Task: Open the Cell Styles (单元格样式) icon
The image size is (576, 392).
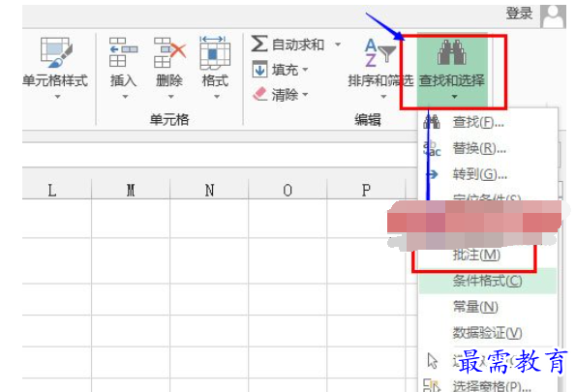Action: coord(56,52)
